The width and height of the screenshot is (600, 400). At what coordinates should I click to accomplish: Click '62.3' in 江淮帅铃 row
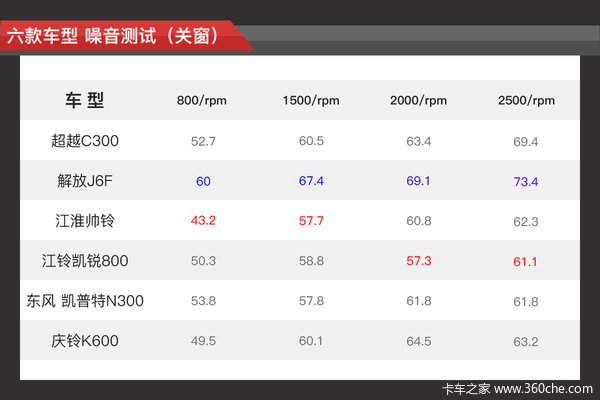pyautogui.click(x=526, y=222)
